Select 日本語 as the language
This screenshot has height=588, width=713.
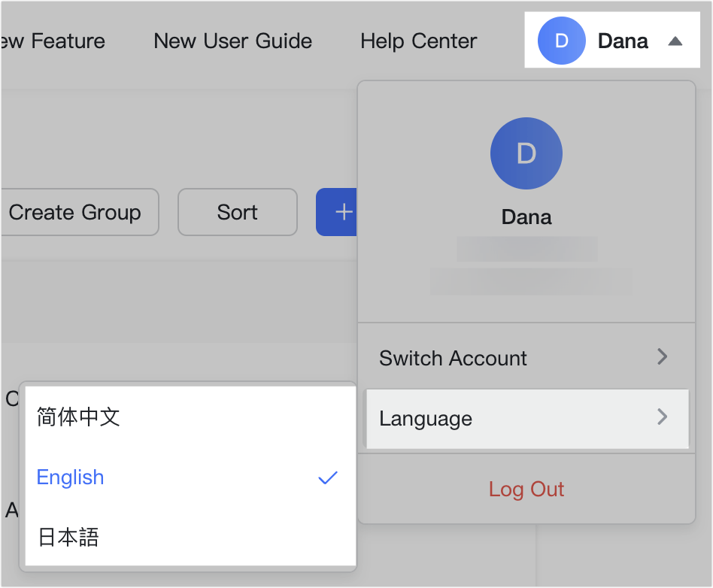pos(68,538)
